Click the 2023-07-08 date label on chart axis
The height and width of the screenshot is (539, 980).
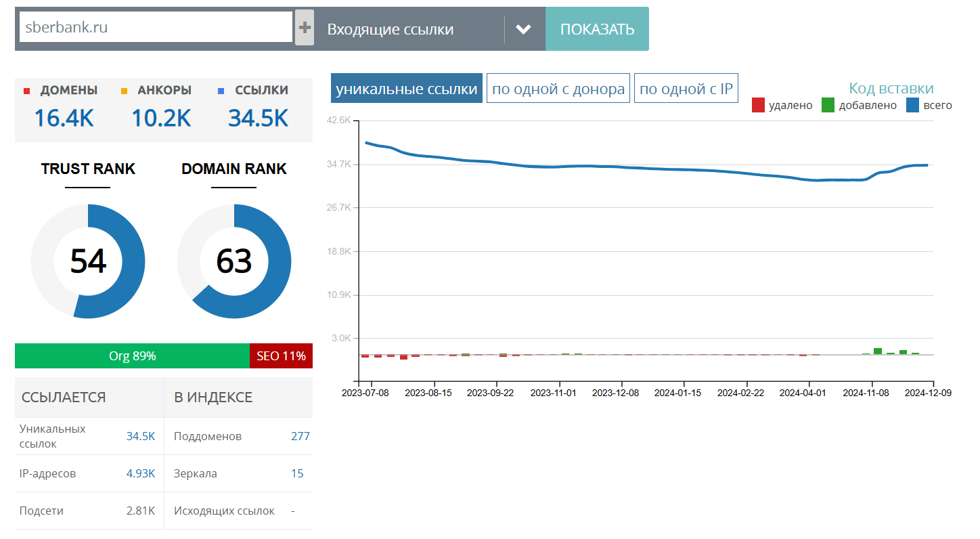pos(365,393)
